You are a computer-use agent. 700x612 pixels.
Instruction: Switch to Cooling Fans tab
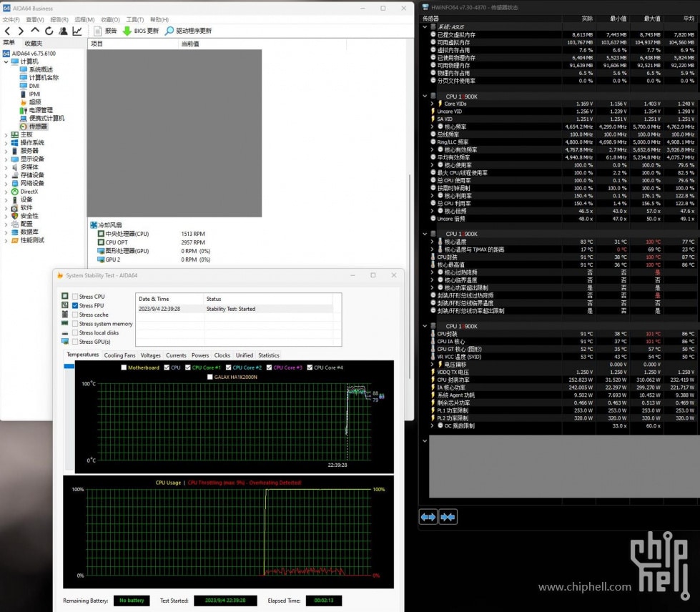(x=119, y=355)
